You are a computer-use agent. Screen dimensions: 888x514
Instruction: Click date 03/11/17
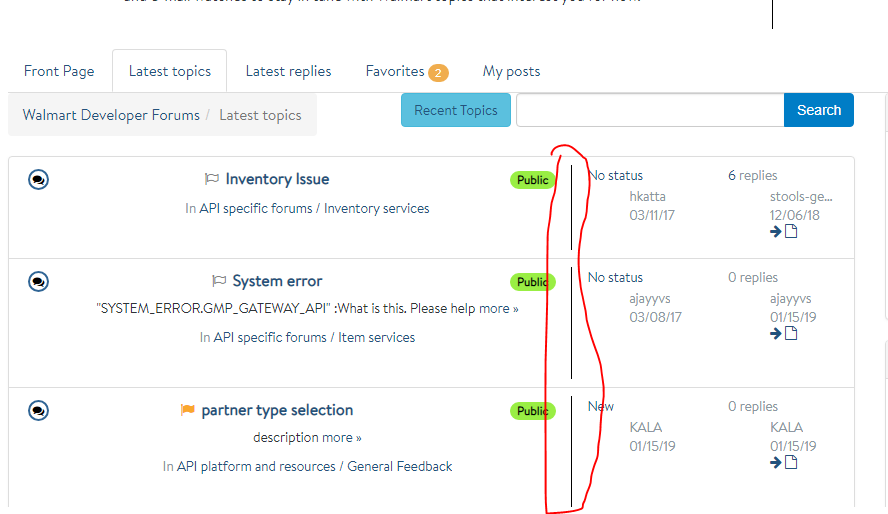tap(652, 215)
